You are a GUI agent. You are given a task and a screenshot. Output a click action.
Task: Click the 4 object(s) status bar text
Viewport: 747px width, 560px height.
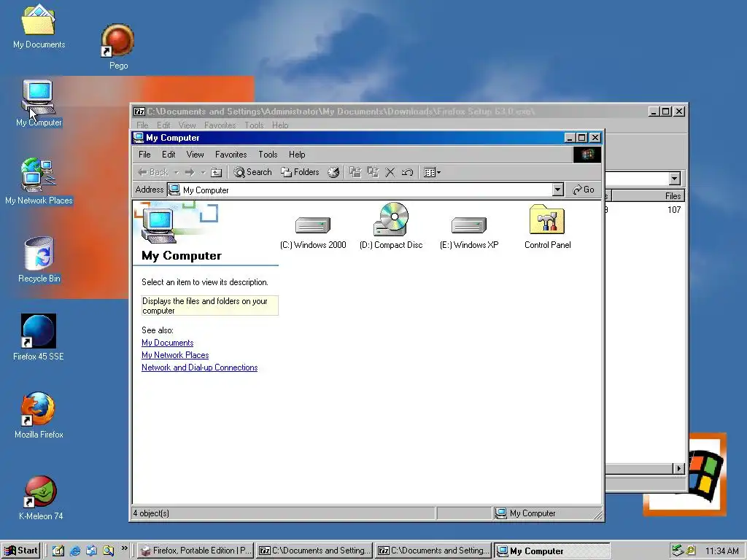151,513
